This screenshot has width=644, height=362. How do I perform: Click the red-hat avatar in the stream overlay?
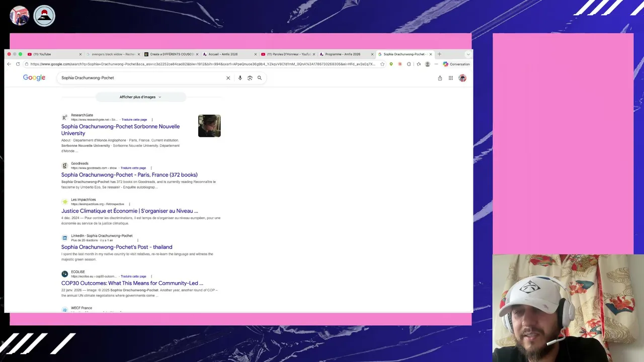coord(44,16)
